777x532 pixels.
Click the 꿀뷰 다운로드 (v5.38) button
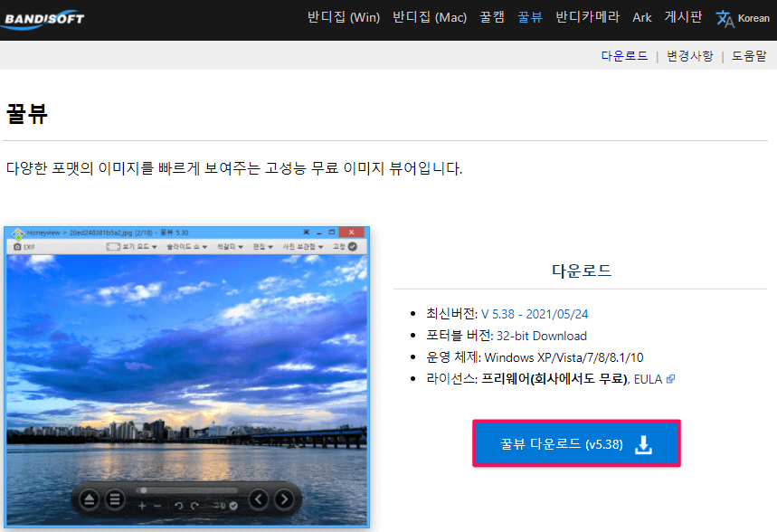[x=576, y=443]
